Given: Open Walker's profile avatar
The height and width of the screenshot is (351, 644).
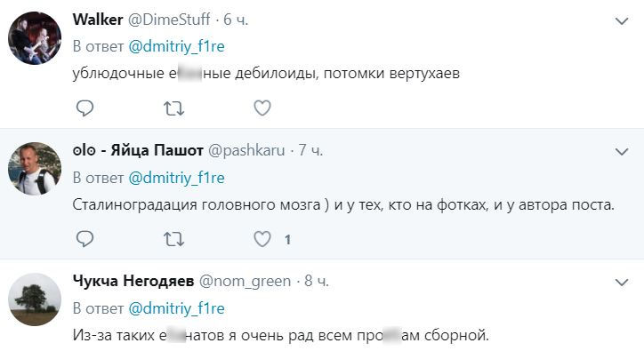Looking at the screenshot, I should tap(35, 38).
